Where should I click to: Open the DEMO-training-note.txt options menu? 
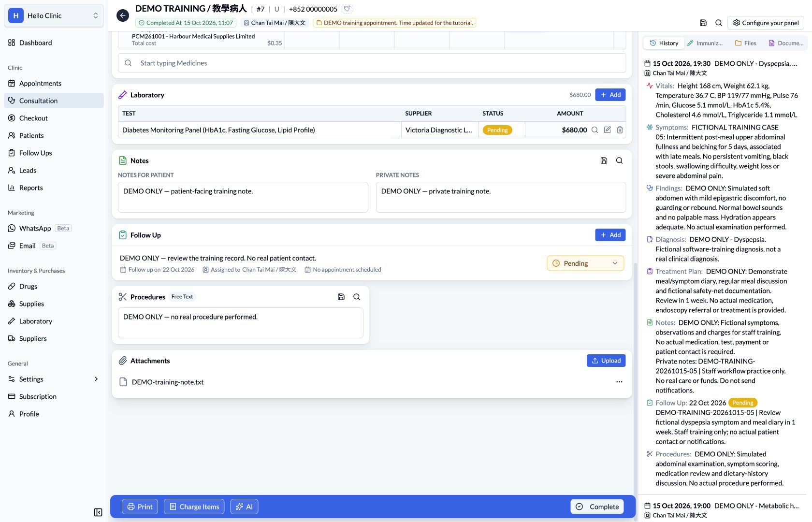coord(619,382)
